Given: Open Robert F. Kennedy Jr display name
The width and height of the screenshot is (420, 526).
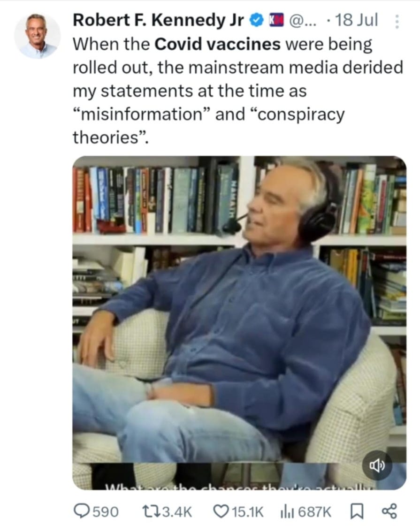Looking at the screenshot, I should pyautogui.click(x=158, y=20).
